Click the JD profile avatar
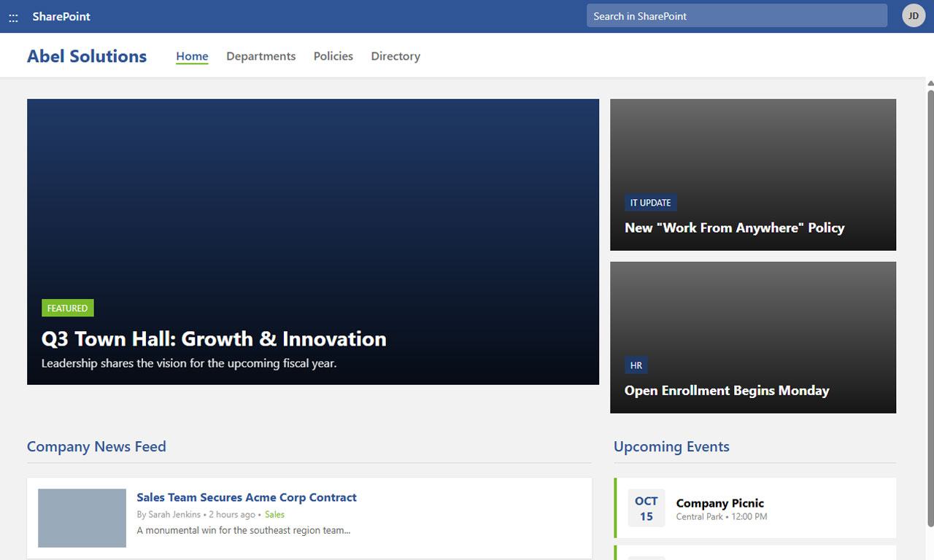The width and height of the screenshot is (934, 560). click(914, 15)
